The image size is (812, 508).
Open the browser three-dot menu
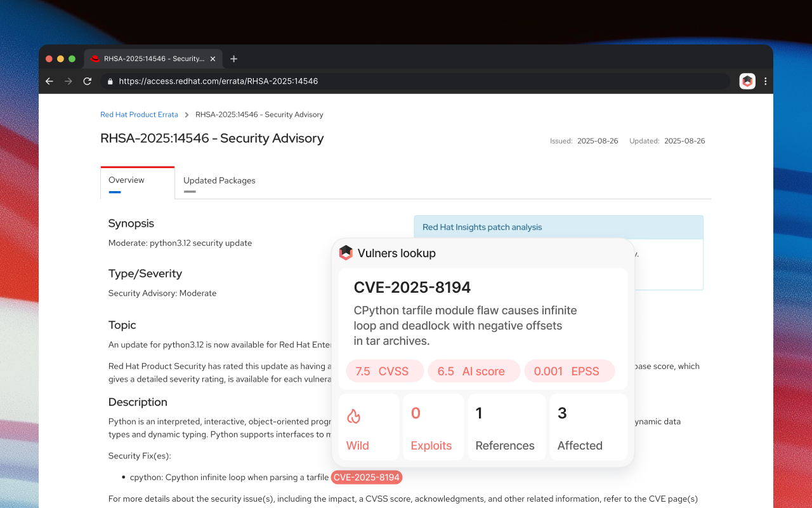766,81
